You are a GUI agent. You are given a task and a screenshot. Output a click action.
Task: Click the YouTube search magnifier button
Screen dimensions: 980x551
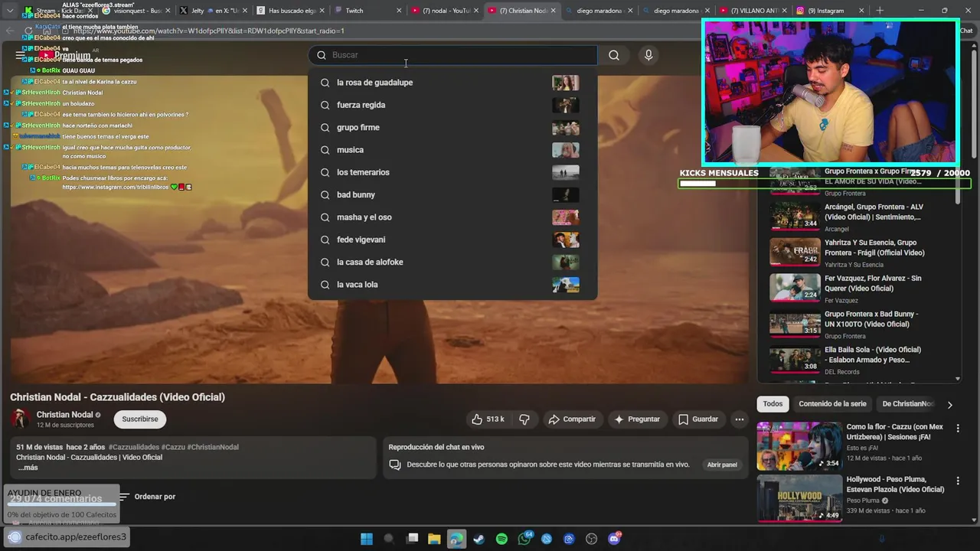click(x=614, y=55)
